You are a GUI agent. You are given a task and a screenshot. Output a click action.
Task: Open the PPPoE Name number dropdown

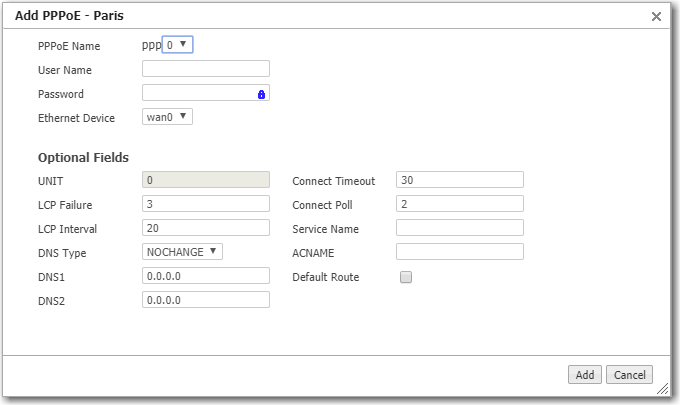(x=177, y=45)
